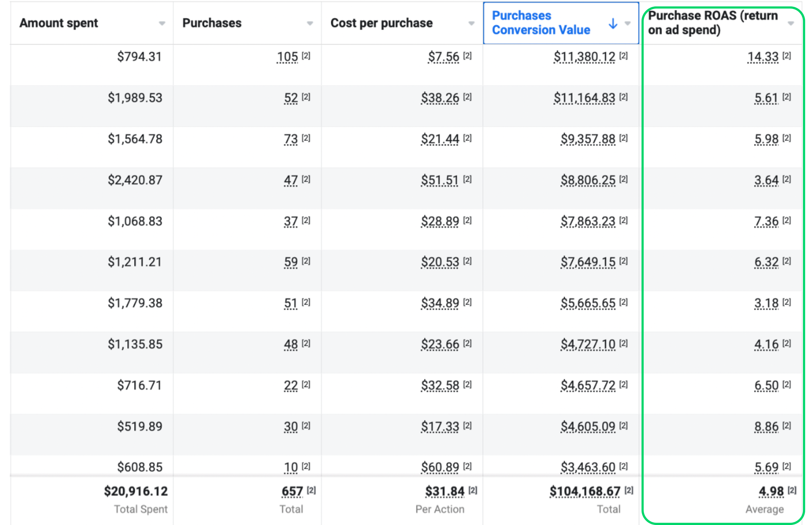
Task: Click the 47 purchases value
Action: (x=291, y=180)
